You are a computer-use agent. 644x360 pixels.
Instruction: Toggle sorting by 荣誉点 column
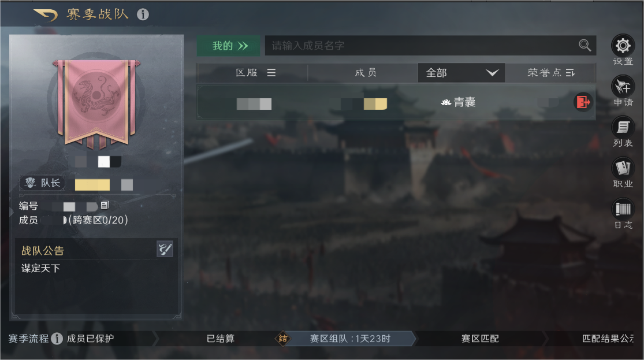coord(551,73)
